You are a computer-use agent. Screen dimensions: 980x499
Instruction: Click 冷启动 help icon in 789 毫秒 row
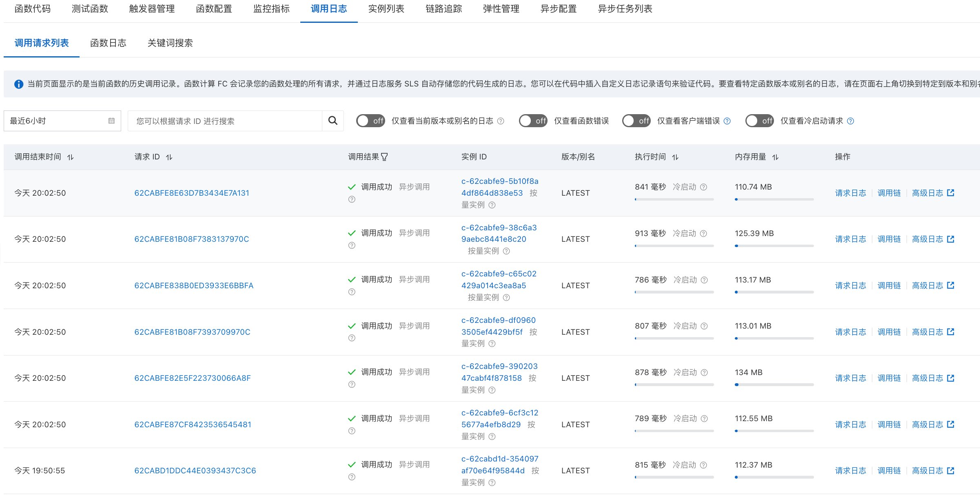click(704, 419)
